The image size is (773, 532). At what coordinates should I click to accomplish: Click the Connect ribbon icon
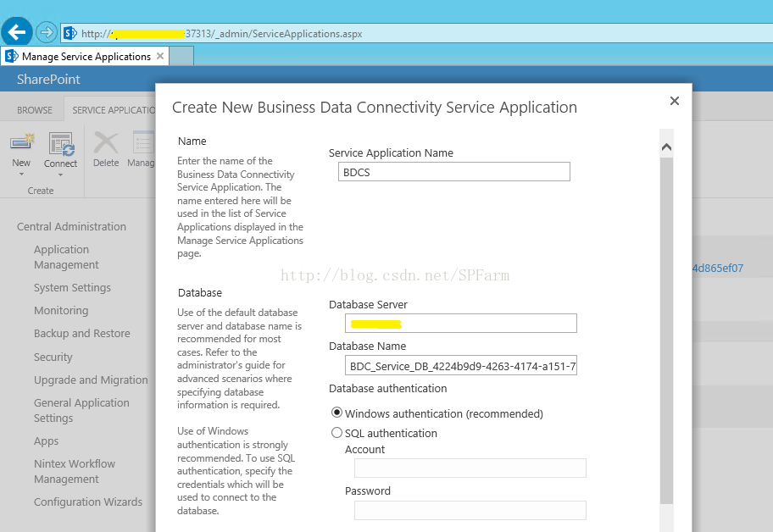(61, 144)
